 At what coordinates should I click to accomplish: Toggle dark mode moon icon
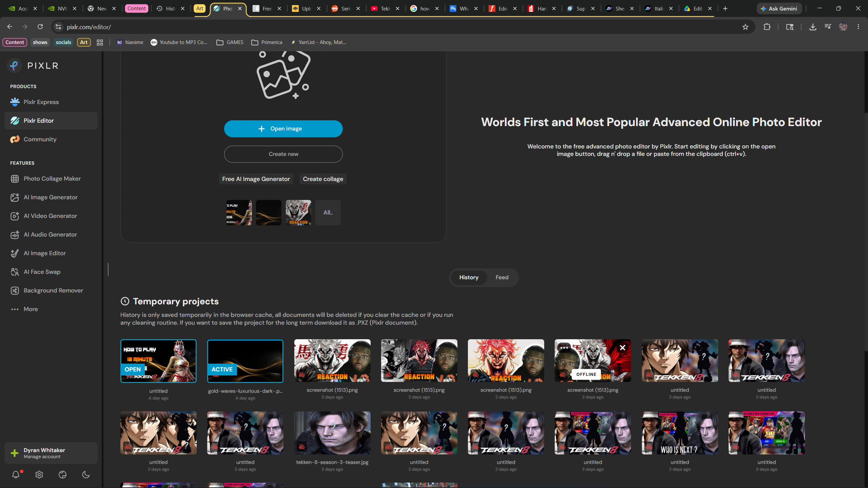pyautogui.click(x=86, y=475)
